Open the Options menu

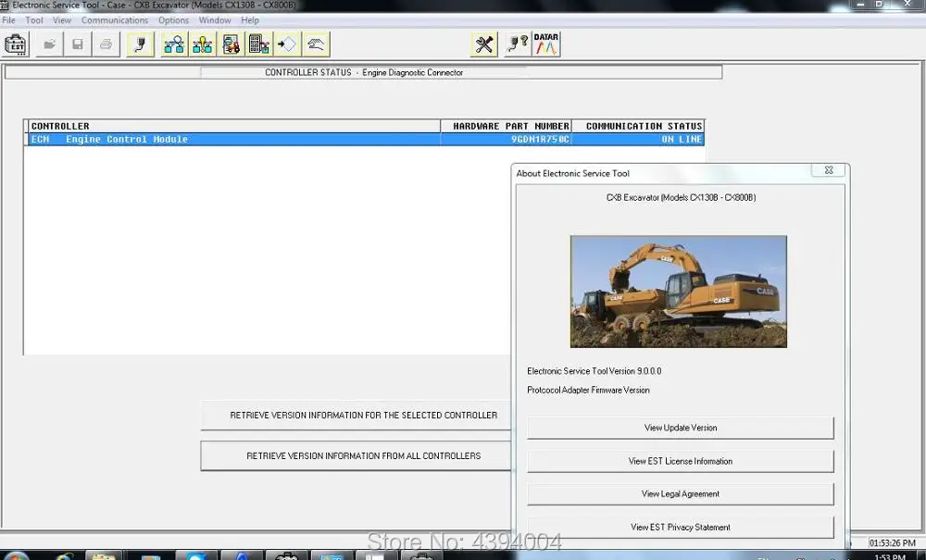(x=174, y=20)
